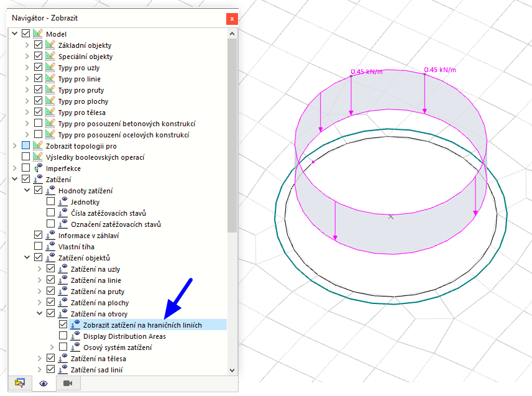Click the Typy pro plochy icon
The image size is (532, 396).
click(x=50, y=101)
